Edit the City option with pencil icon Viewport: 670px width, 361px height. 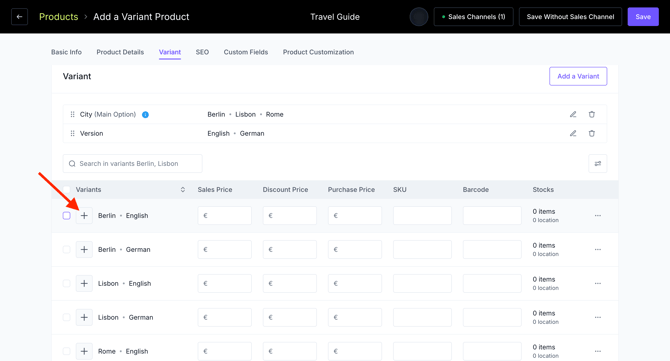click(573, 114)
